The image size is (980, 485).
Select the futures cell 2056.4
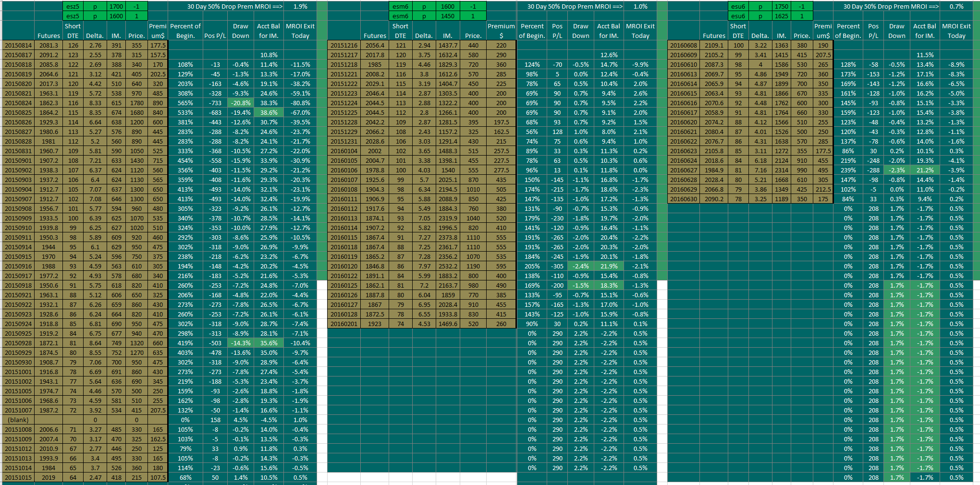[x=375, y=46]
